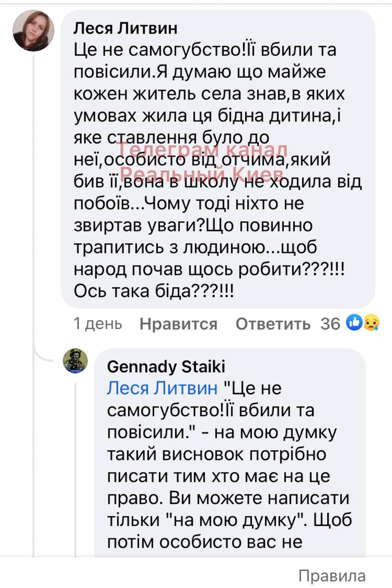Click the red "Телеграм канал" watermark text
Image resolution: width=392 pixels, height=588 pixels.
201,150
